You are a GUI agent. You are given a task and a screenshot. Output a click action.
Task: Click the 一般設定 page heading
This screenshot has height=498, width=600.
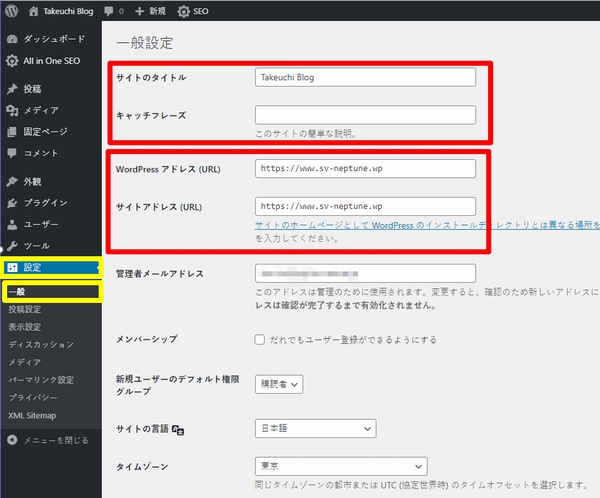click(145, 43)
